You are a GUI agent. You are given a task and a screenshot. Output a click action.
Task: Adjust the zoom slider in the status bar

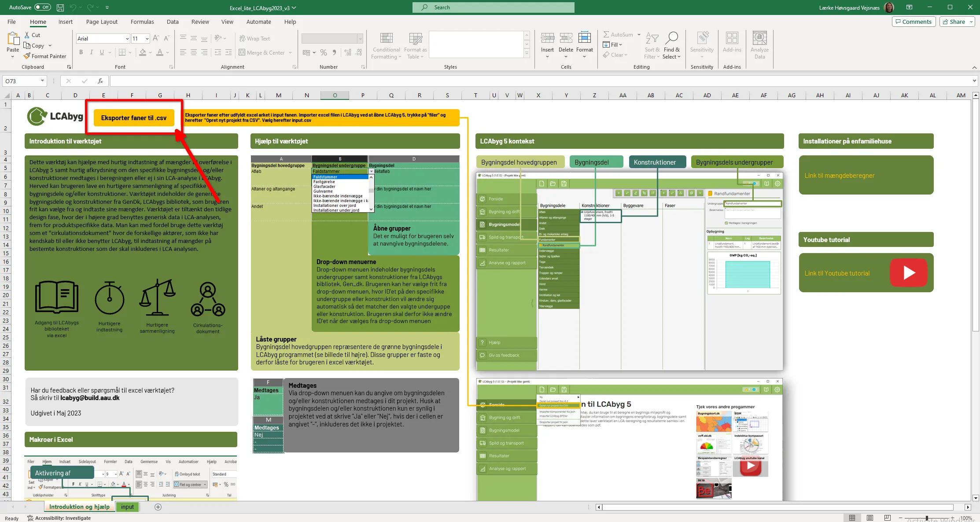coord(926,518)
